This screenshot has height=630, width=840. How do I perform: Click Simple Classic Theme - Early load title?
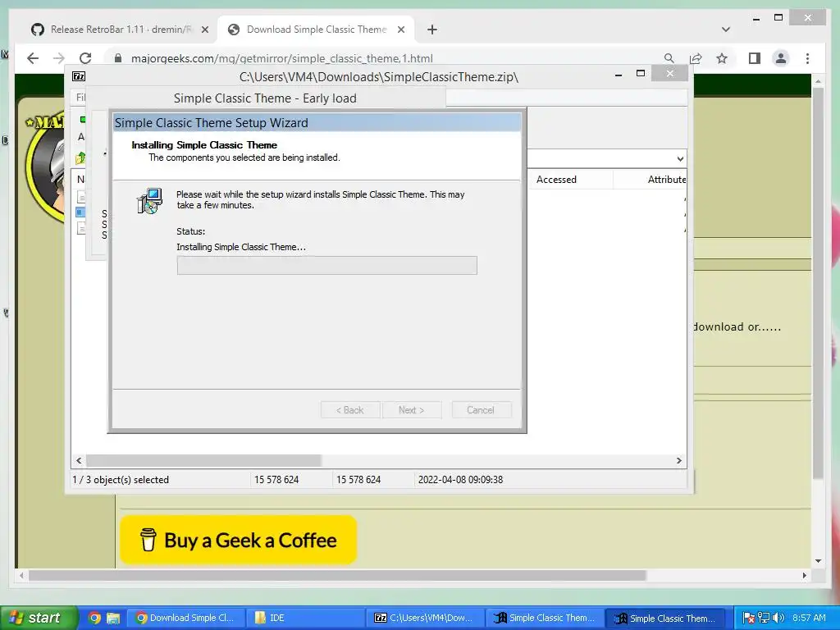(x=265, y=98)
